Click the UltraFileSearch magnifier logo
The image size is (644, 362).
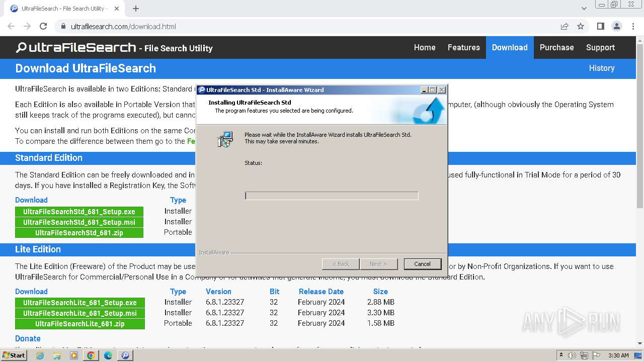point(21,48)
